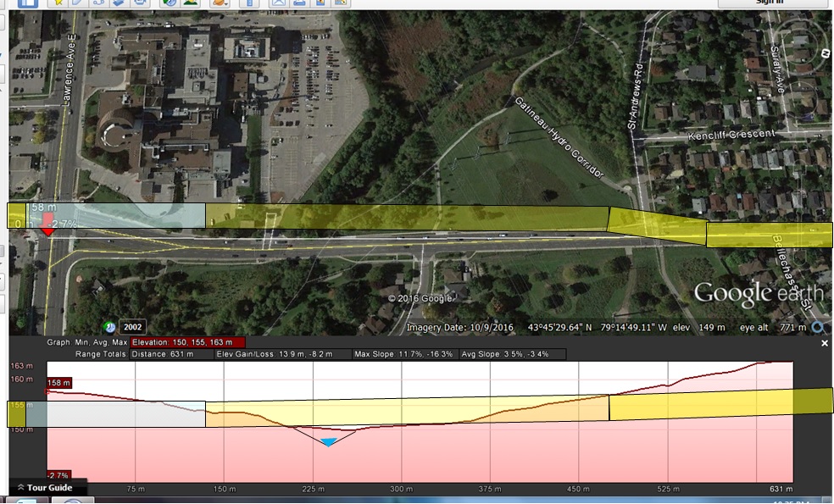Click the 158 m elevation tag on graph

[58, 383]
